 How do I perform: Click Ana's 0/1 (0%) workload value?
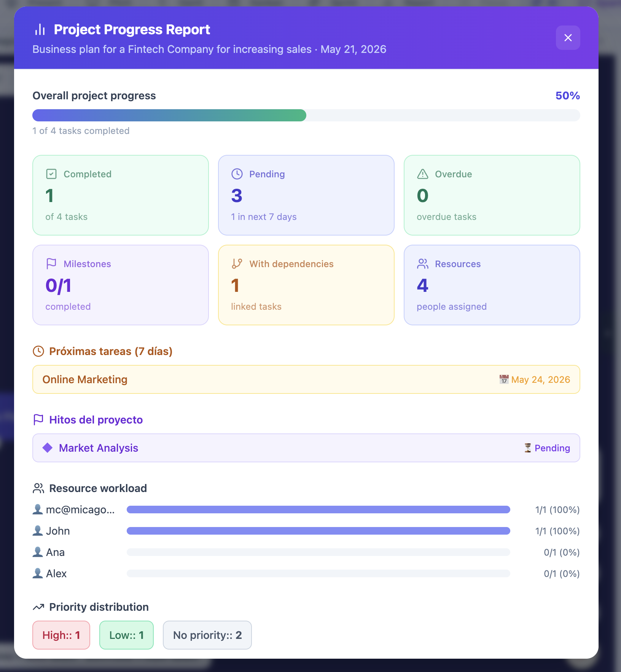pyautogui.click(x=562, y=552)
